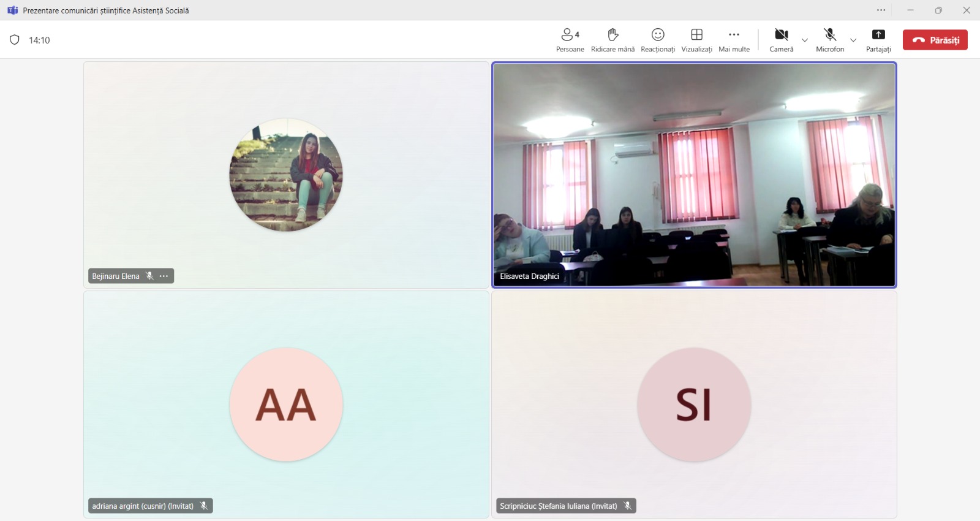Viewport: 980px width, 521px height.
Task: Expand camera device options chevron
Action: click(x=805, y=40)
